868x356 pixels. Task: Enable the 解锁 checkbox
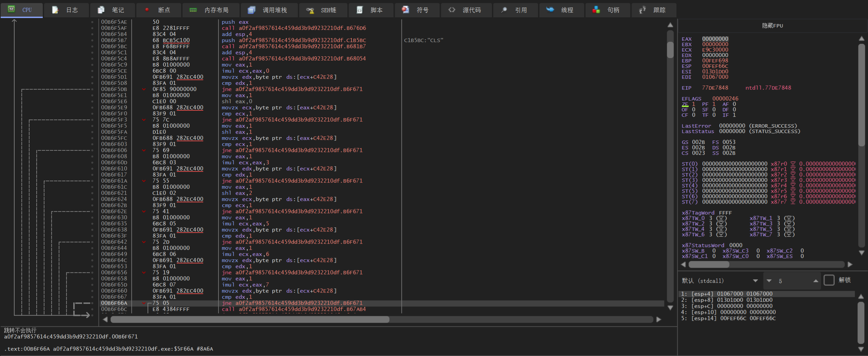(829, 280)
